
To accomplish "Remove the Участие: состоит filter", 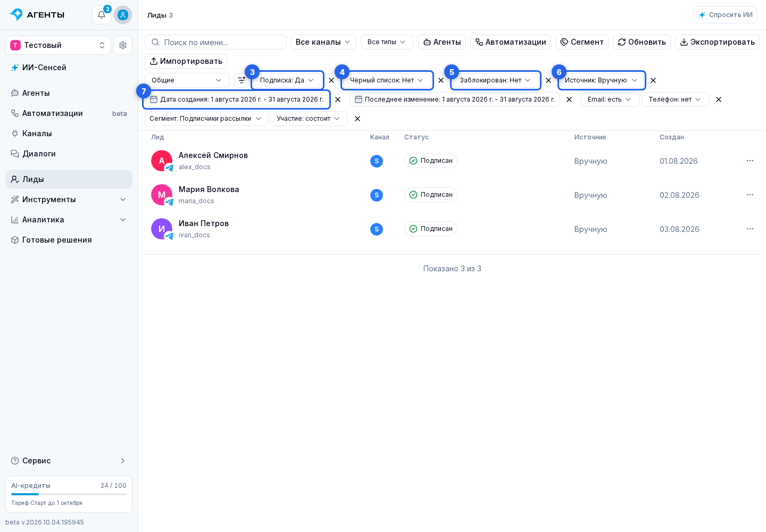I will (357, 119).
